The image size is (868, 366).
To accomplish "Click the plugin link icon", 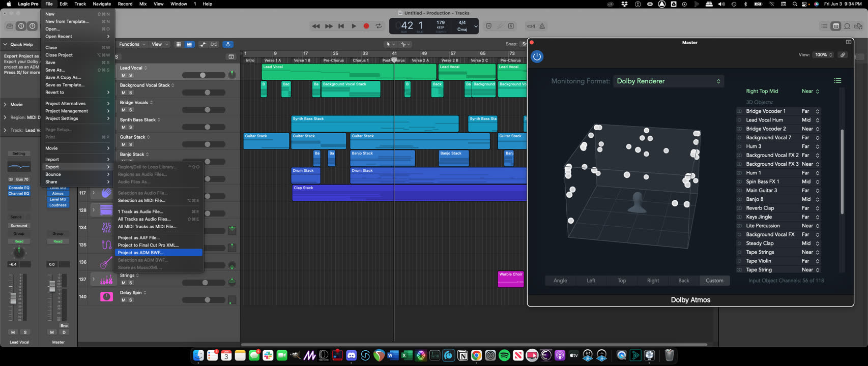I will (x=843, y=55).
